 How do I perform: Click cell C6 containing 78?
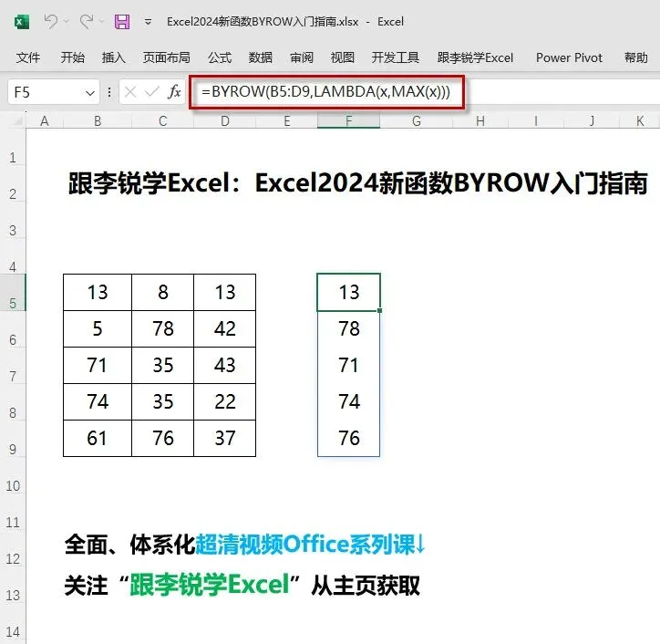(163, 329)
